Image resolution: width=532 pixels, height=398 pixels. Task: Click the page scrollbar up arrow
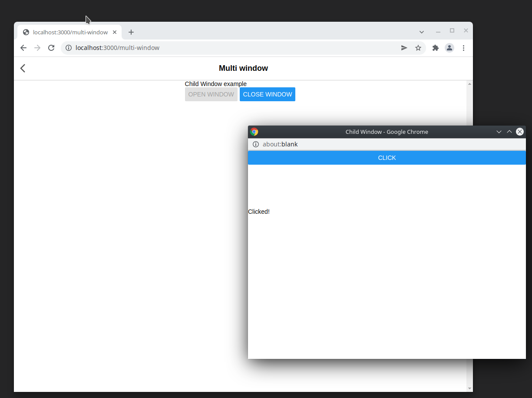[469, 83]
